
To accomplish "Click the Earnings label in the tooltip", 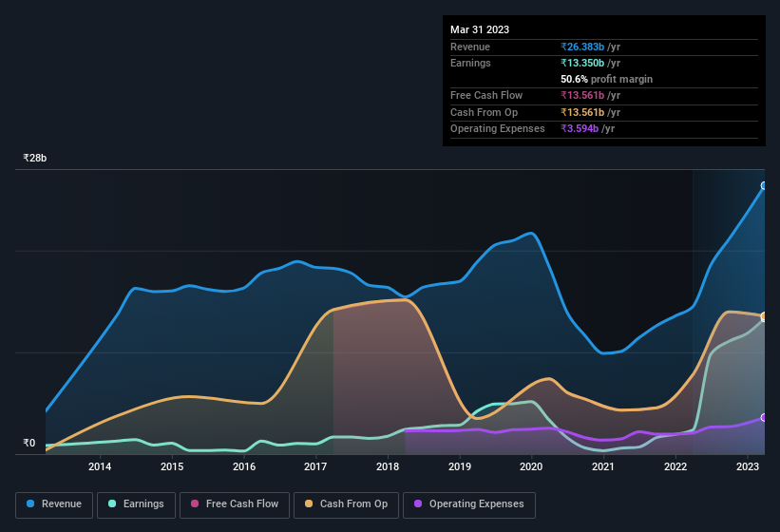I will tap(470, 63).
